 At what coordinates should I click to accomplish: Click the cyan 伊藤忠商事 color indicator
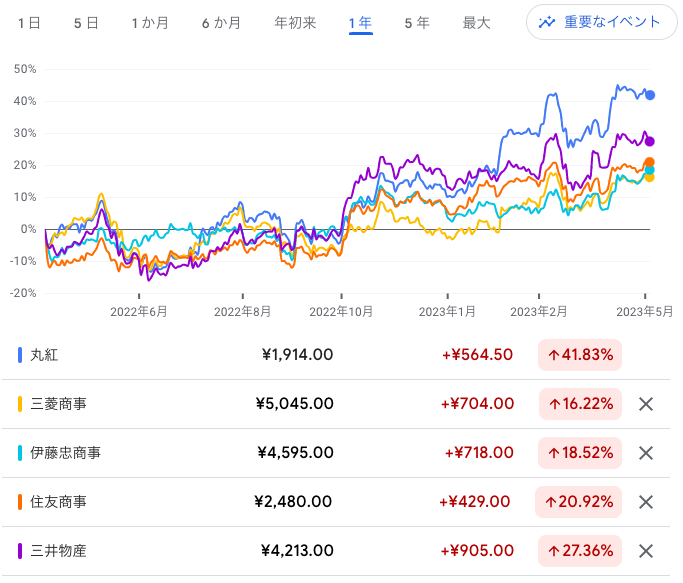(20, 453)
